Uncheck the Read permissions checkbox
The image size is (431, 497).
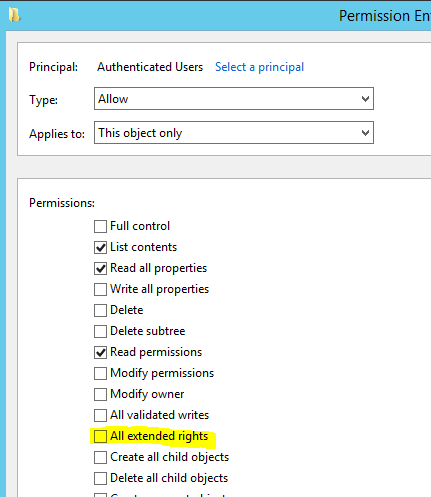pos(100,352)
